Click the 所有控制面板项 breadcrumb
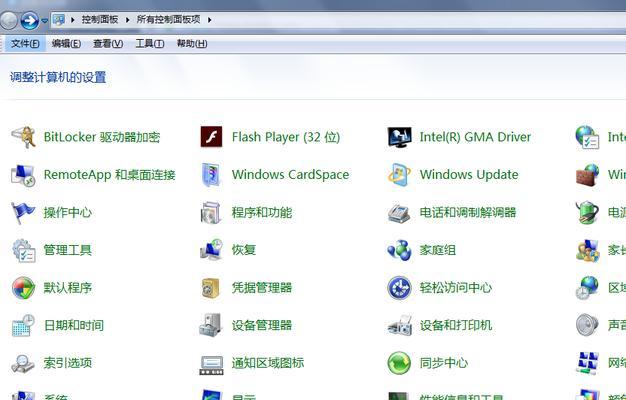 pyautogui.click(x=168, y=20)
